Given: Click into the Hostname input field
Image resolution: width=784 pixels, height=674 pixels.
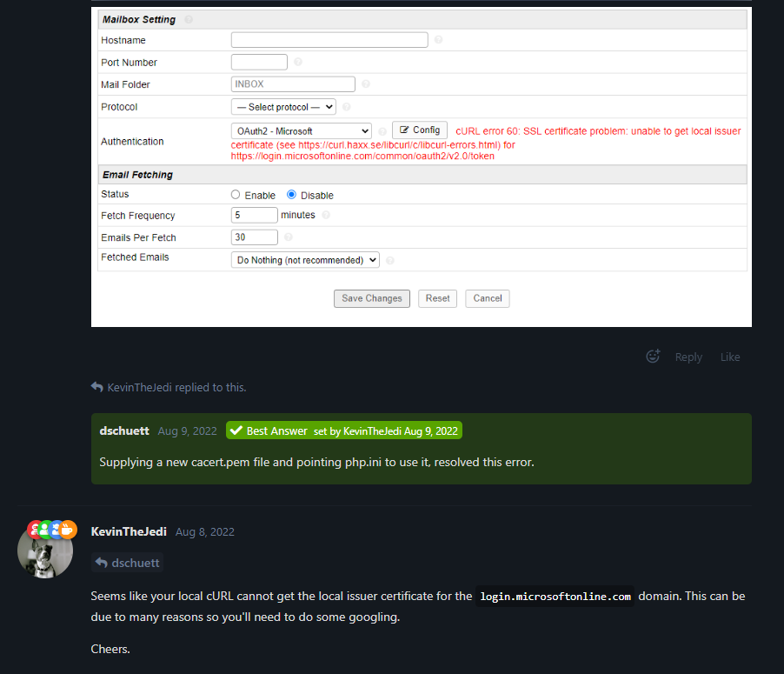Looking at the screenshot, I should (329, 40).
